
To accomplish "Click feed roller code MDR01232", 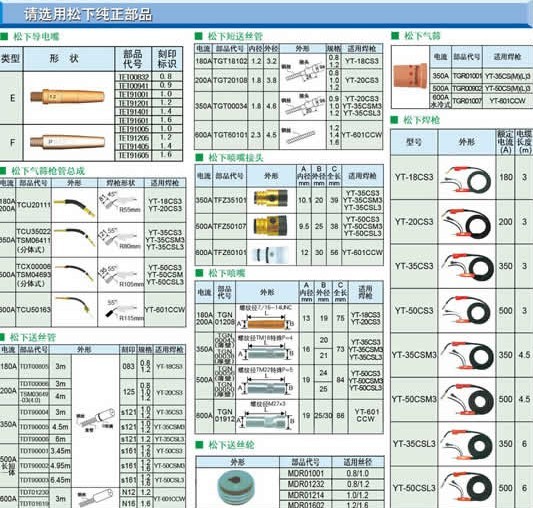I will tap(306, 484).
